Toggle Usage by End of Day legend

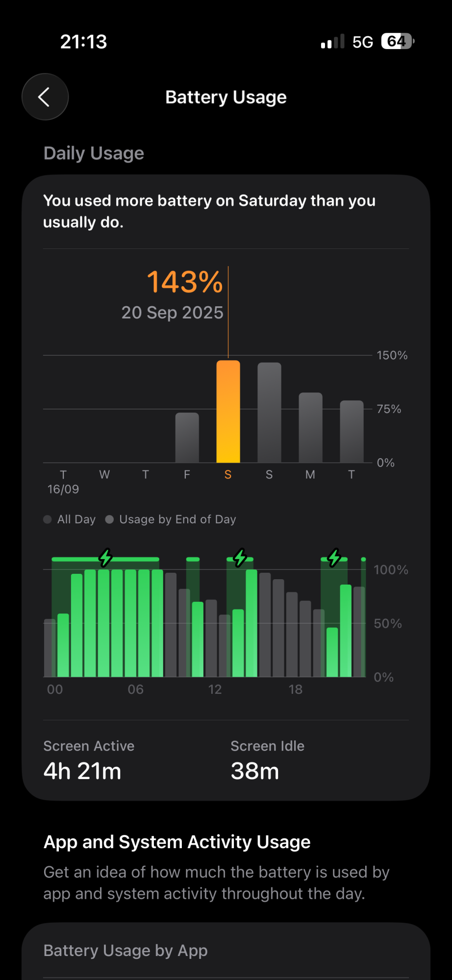pyautogui.click(x=172, y=519)
